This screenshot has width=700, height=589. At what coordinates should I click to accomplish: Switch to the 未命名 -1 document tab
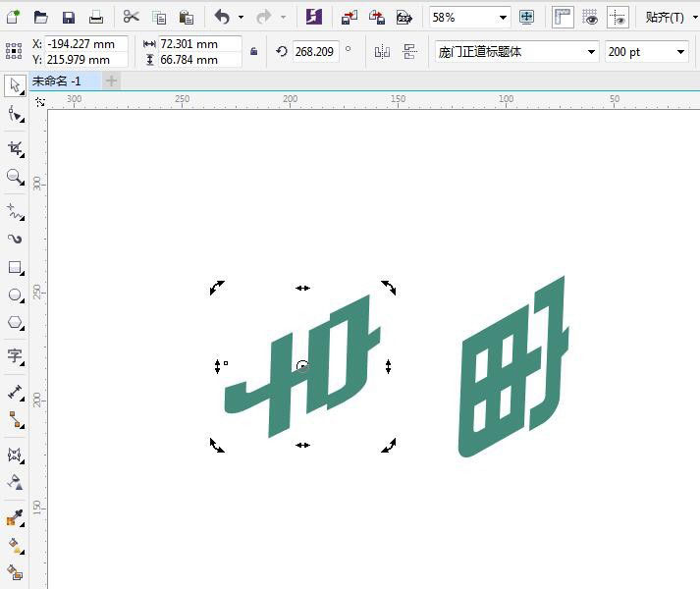pos(57,80)
